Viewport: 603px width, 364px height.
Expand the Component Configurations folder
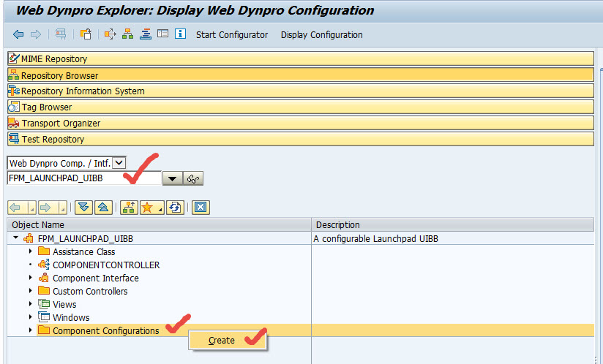pos(31,330)
